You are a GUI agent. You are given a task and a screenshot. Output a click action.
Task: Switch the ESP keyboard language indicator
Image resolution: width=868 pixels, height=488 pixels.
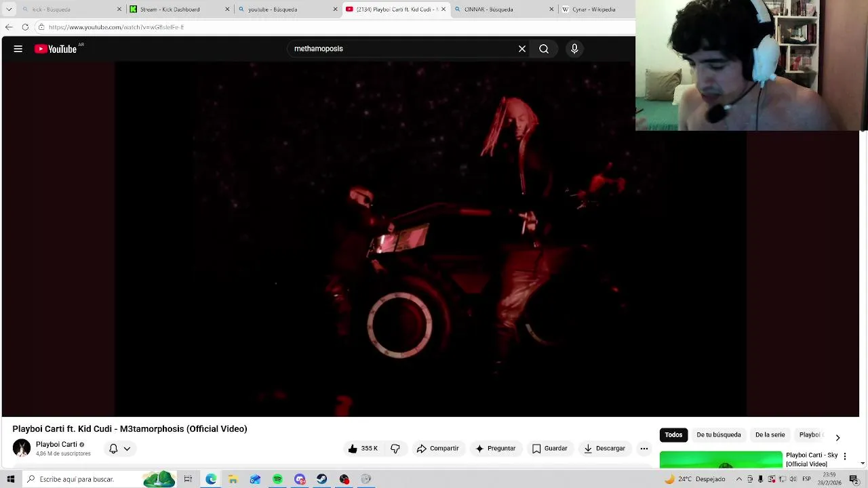click(807, 479)
